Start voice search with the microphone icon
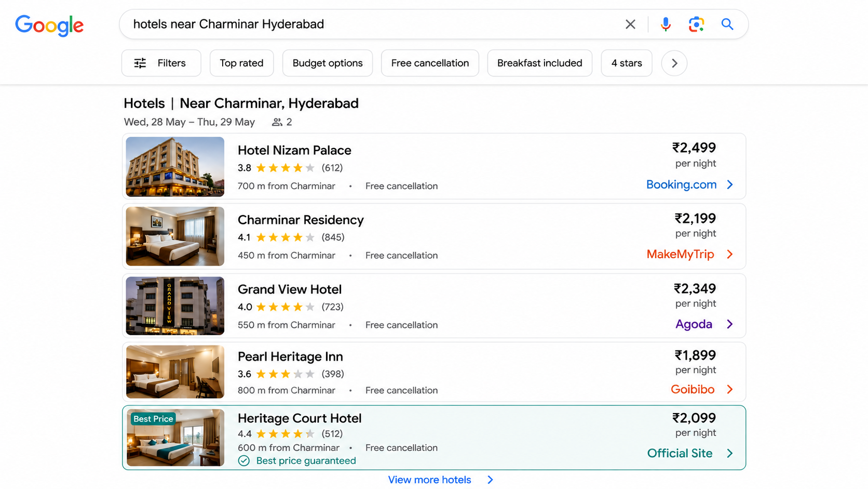Viewport: 868px width, 489px height. pyautogui.click(x=666, y=24)
